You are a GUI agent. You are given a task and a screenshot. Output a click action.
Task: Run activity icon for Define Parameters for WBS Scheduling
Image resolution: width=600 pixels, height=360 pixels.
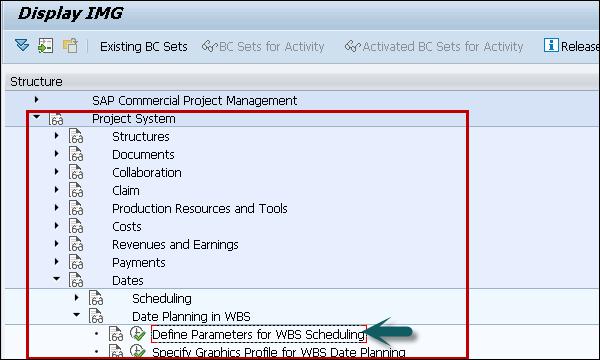tap(137, 334)
